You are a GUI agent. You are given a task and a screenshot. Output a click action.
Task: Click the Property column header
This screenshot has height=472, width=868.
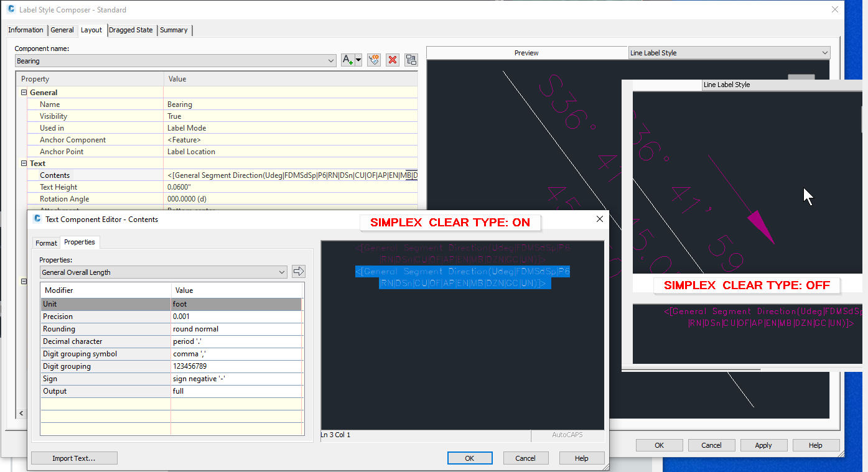tap(90, 79)
